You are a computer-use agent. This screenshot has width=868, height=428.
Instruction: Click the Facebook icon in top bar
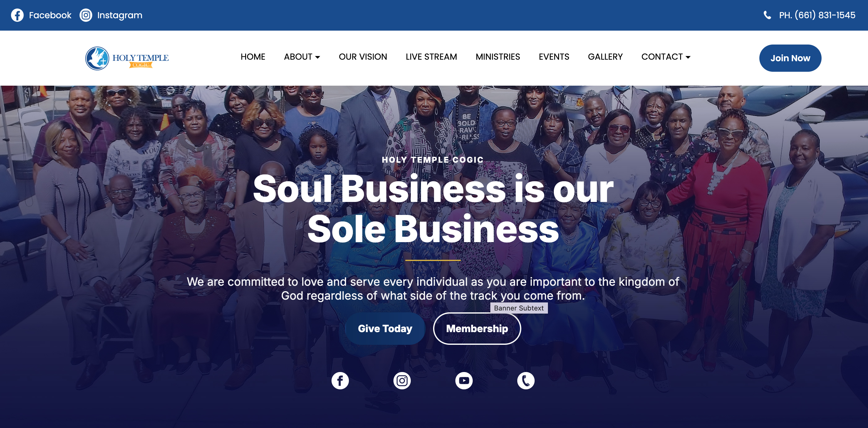click(x=17, y=15)
